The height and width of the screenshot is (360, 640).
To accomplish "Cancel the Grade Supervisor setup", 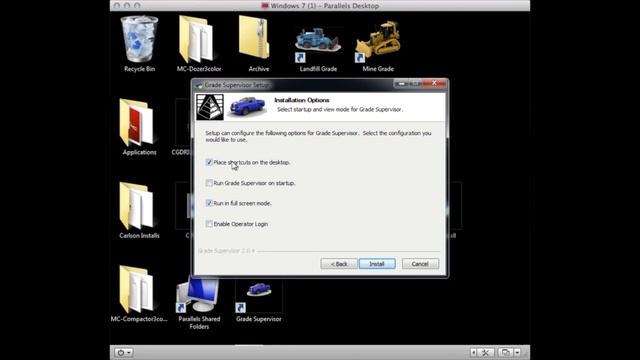I will coord(420,264).
